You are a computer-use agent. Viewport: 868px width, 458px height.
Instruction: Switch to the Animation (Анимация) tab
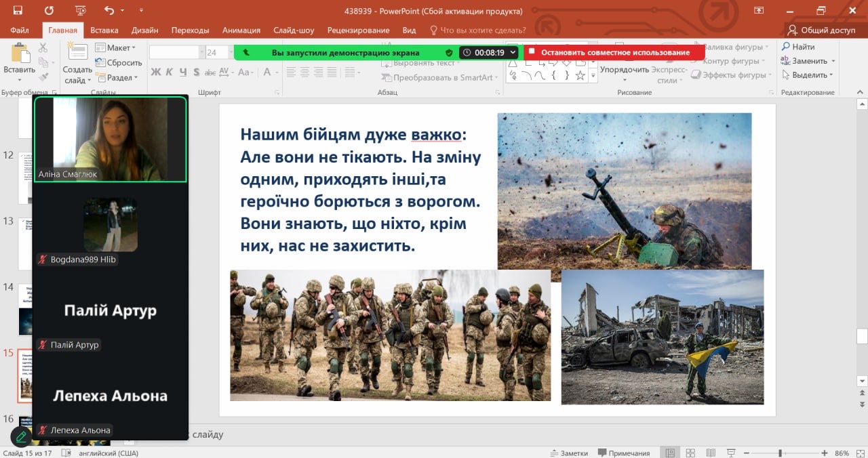pos(241,30)
